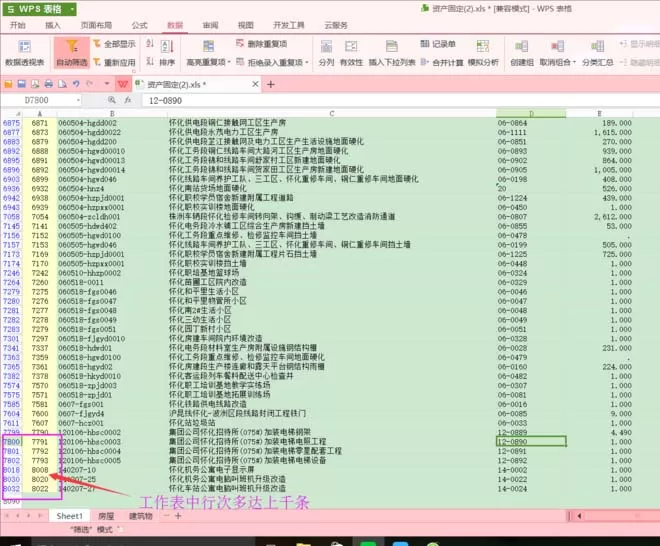
Task: Click the 合并计算 consolidate button
Action: pos(442,62)
